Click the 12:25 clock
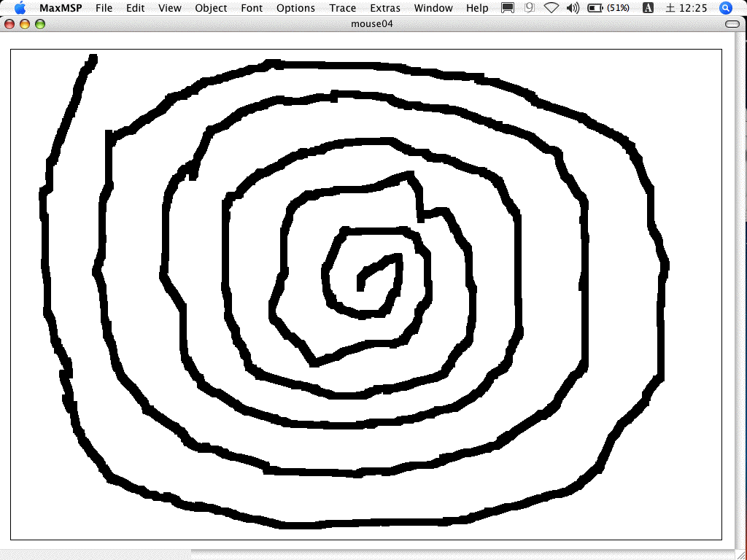Viewport: 747px width, 560px height. tap(693, 8)
